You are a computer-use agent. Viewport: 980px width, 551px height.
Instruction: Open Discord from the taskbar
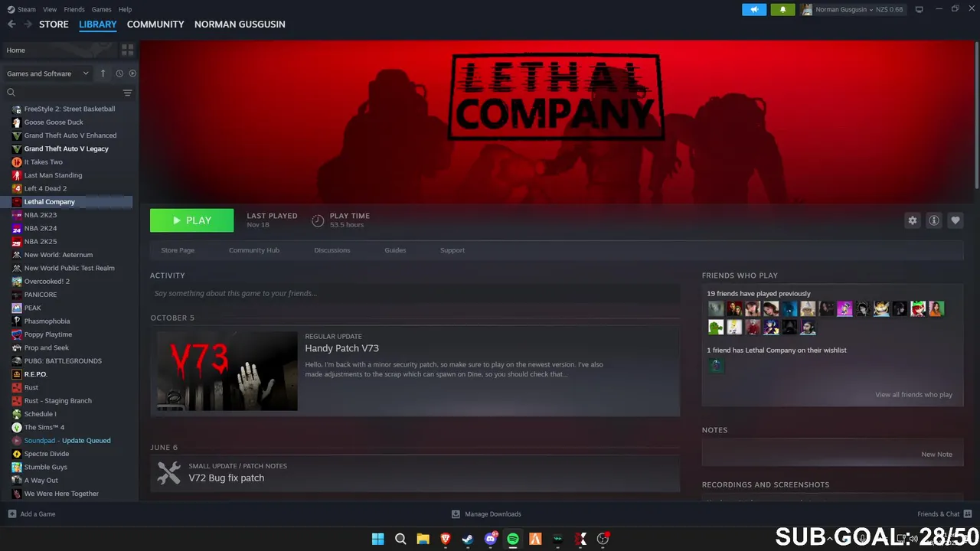[490, 539]
